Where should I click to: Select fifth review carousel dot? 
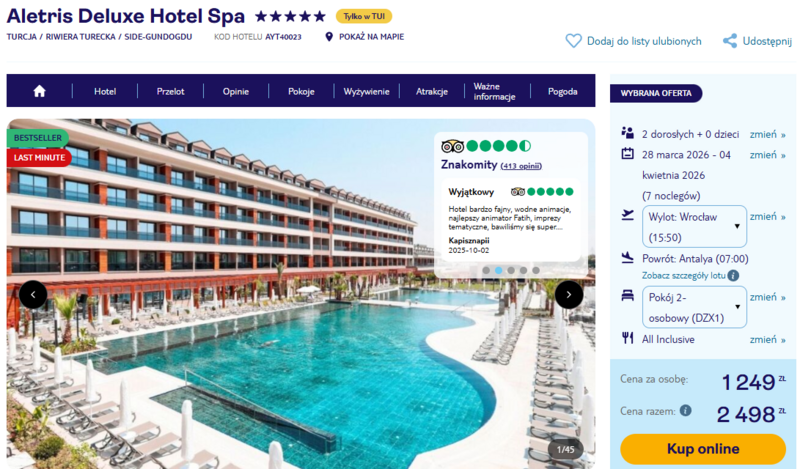tap(536, 270)
